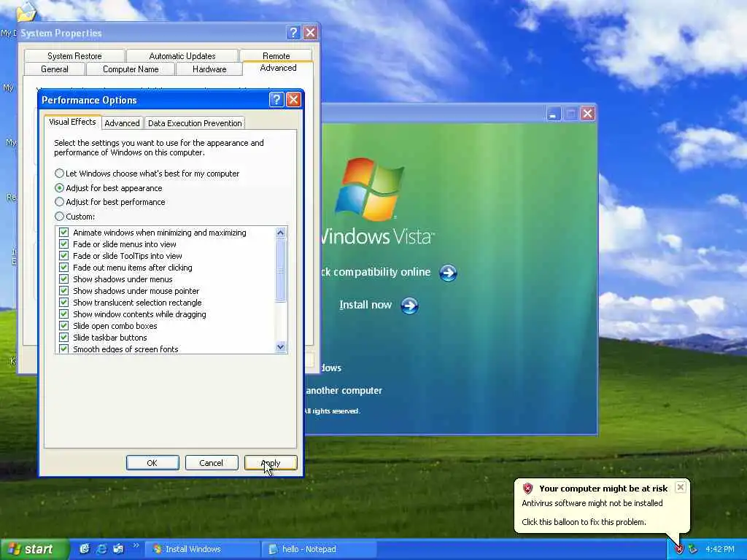Click the effects list scrollbar thumb

pos(281,271)
